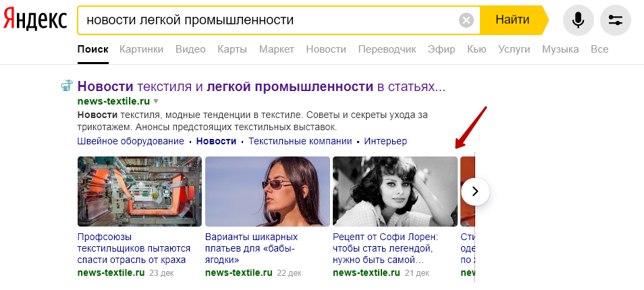
Task: Open the Карты tab
Action: pyautogui.click(x=232, y=50)
